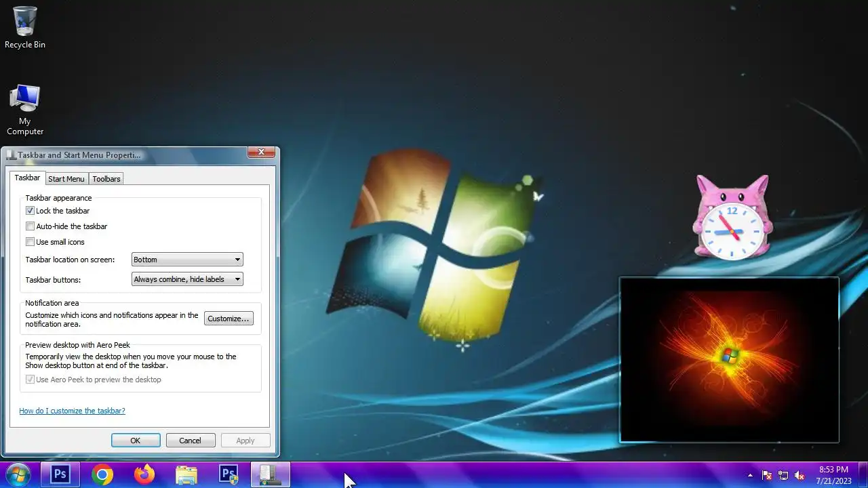Click the Taskbar appearance group label
Screen dimensions: 868x488
pyautogui.click(x=58, y=198)
